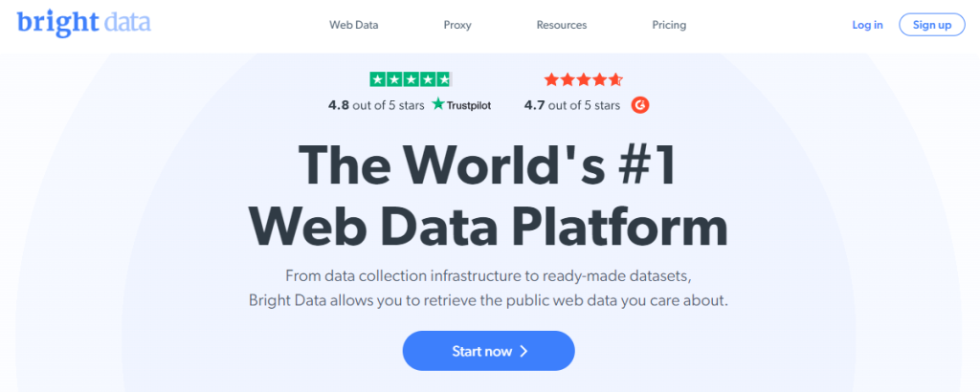
Task: Click the red G2 circle logo
Action: 640,104
